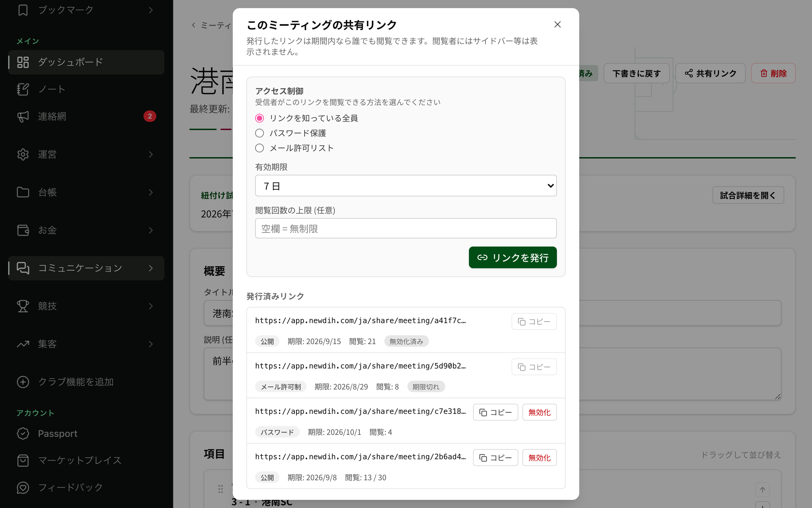Click the パスワード tag on c7e318 link
Image resolution: width=812 pixels, height=508 pixels.
coord(277,432)
